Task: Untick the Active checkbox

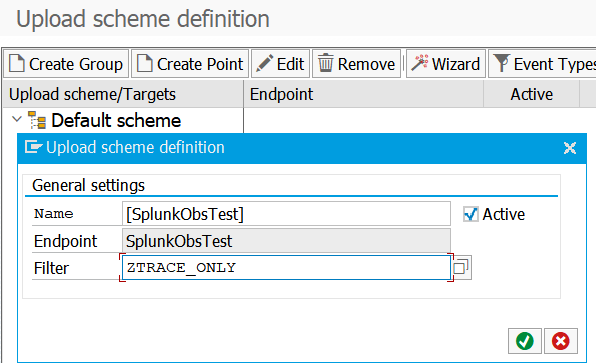Action: click(x=471, y=214)
